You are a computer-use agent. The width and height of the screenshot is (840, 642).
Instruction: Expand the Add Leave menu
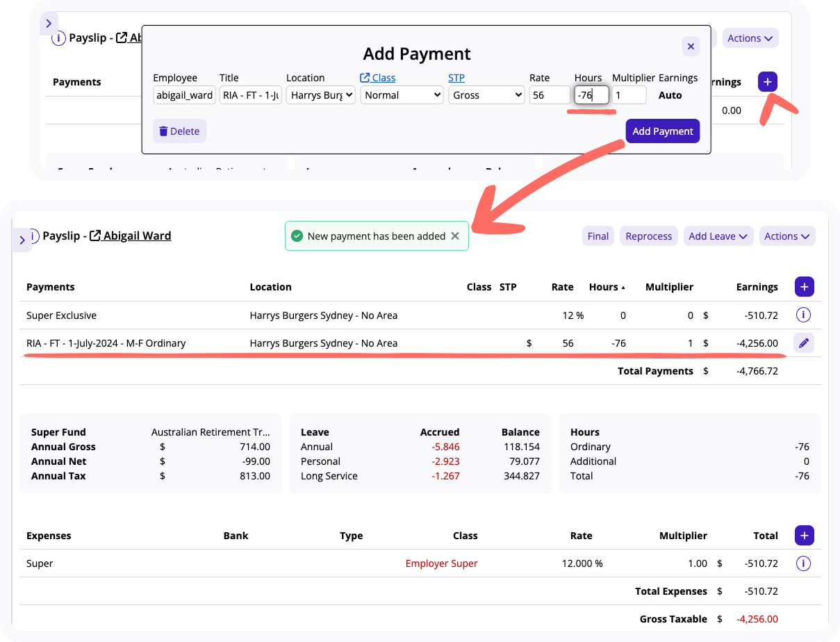tap(718, 236)
